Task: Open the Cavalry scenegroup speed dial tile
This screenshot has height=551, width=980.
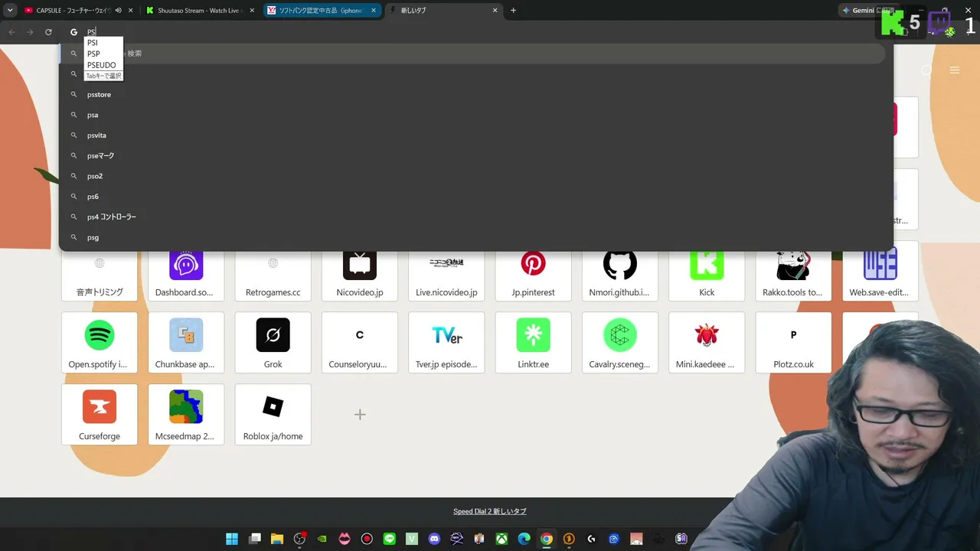Action: pyautogui.click(x=620, y=342)
